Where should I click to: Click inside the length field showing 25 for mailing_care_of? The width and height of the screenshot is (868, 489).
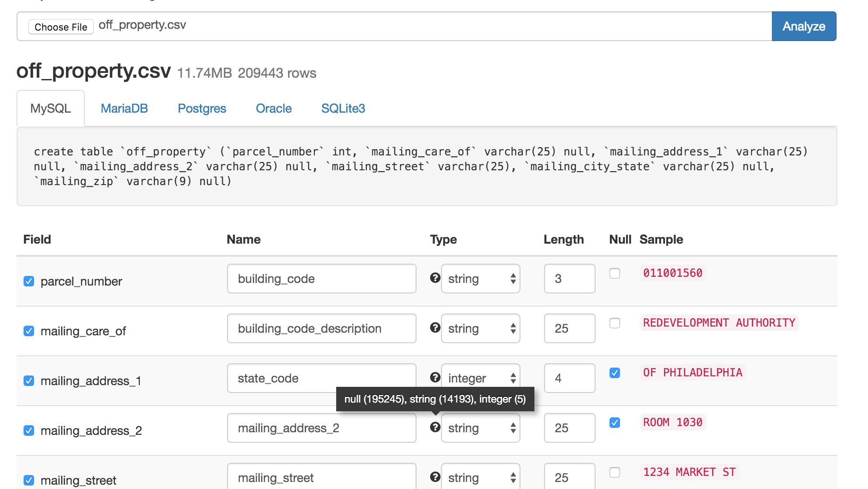pos(569,328)
